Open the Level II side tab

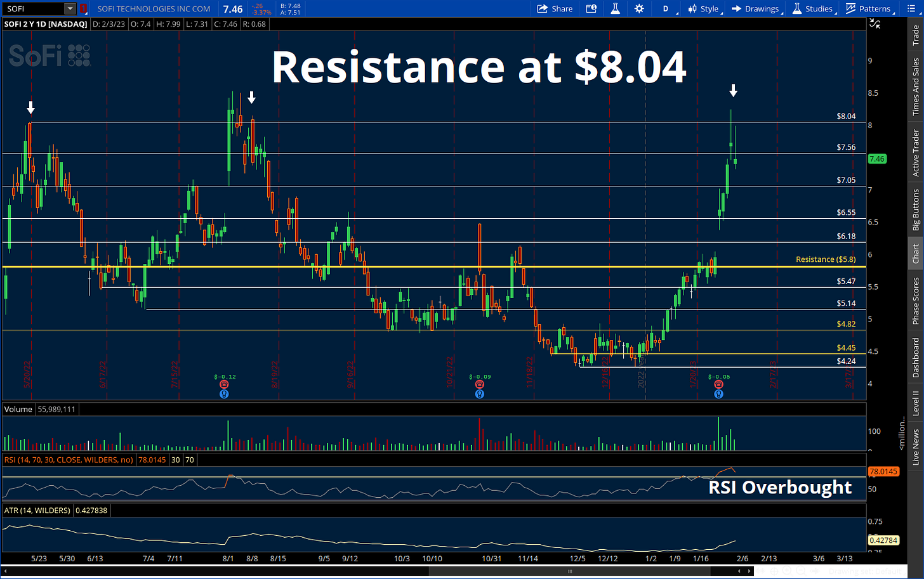pos(916,403)
